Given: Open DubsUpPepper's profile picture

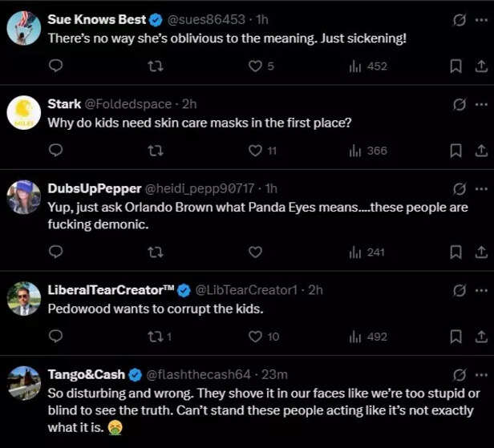Looking at the screenshot, I should [24, 197].
